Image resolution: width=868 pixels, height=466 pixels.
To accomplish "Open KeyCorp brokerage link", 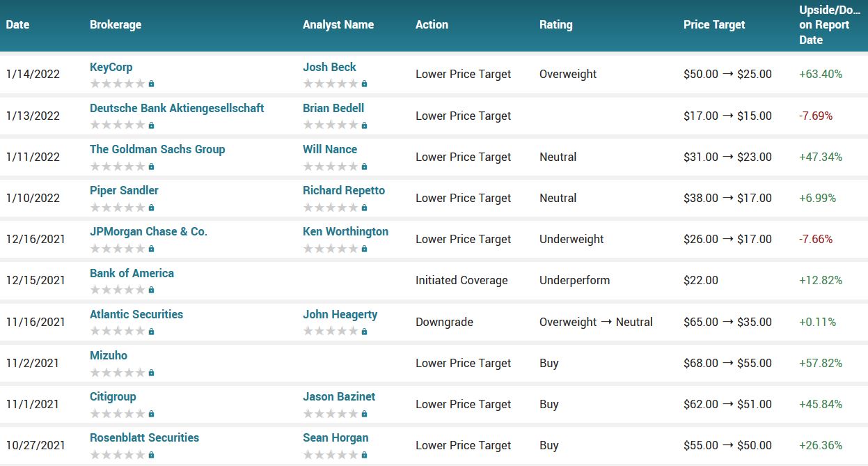I will tap(111, 67).
